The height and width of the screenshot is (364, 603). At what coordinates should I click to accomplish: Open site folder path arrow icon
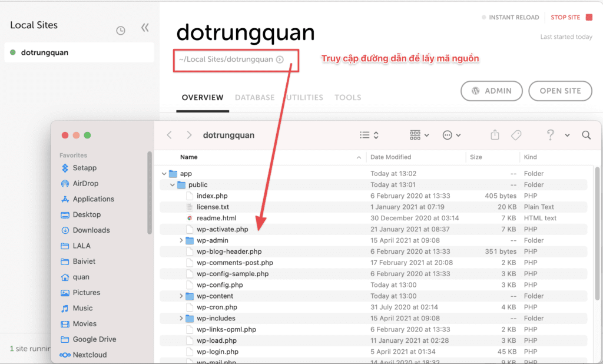[x=280, y=59]
